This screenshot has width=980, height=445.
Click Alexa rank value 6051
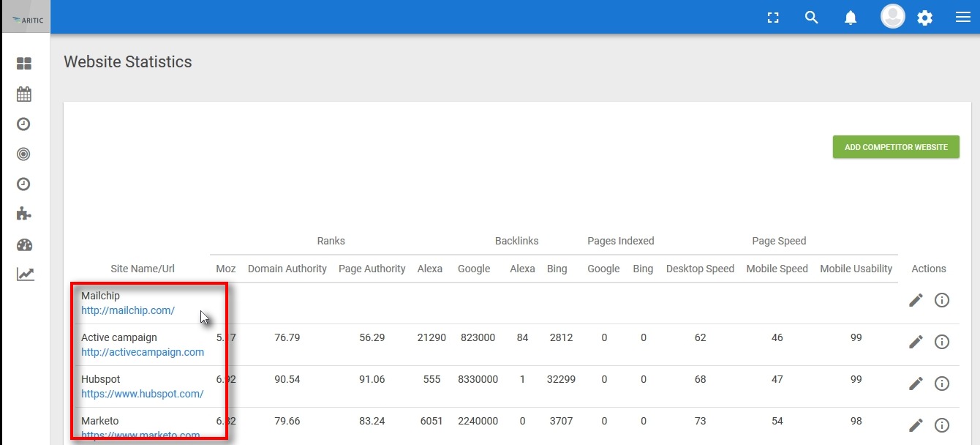pyautogui.click(x=430, y=421)
